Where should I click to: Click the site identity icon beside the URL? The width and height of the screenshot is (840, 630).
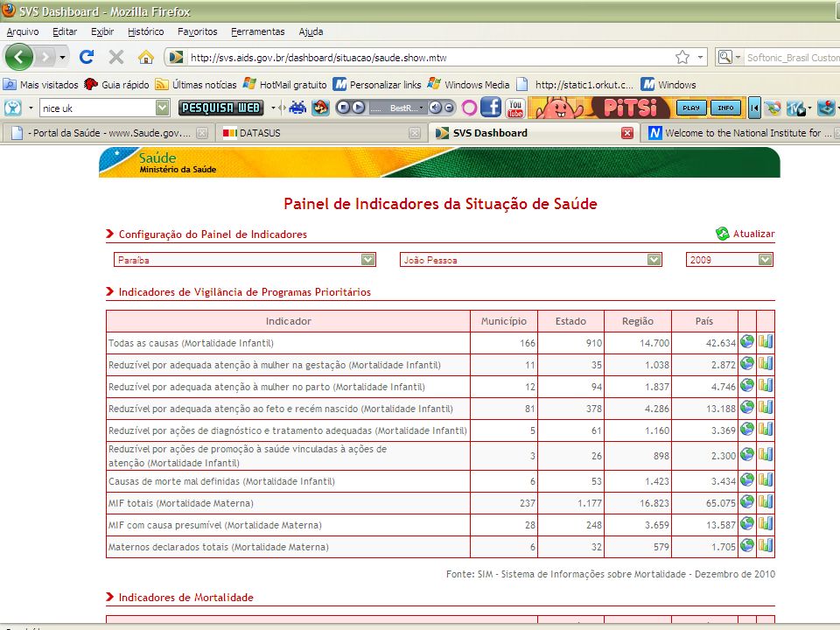tap(176, 57)
